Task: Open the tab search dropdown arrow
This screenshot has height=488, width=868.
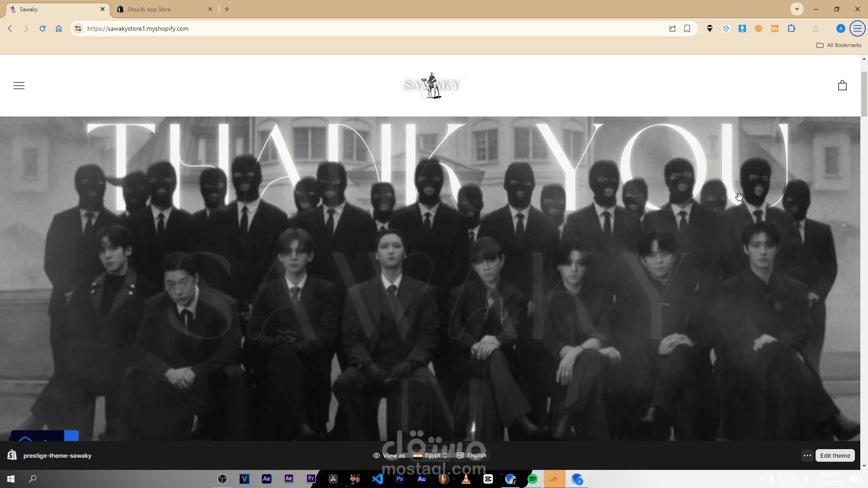Action: point(797,9)
